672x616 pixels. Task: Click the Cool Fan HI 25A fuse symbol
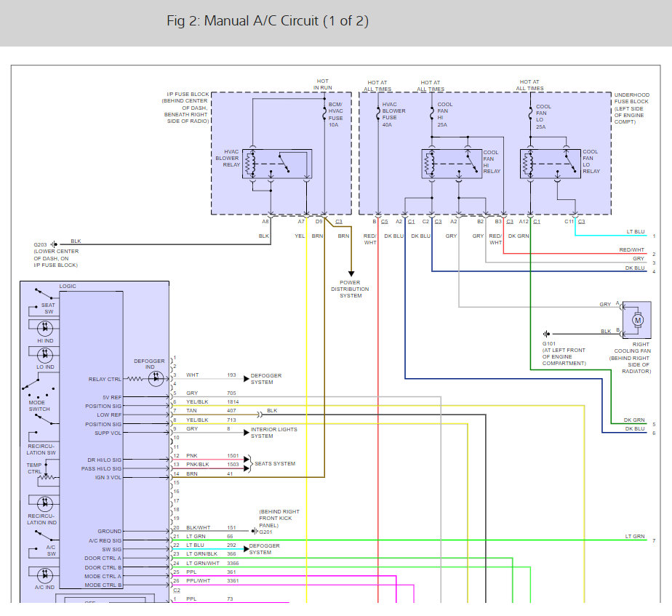point(431,113)
